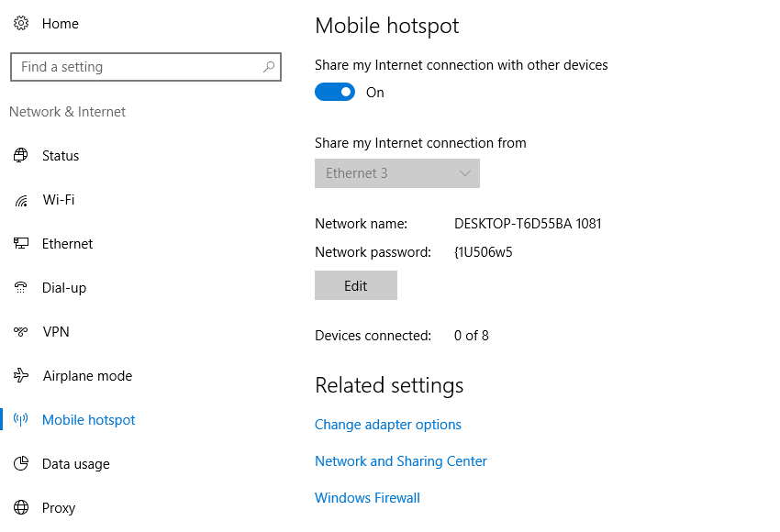Open Network and Sharing Center link
The height and width of the screenshot is (532, 780).
[401, 461]
